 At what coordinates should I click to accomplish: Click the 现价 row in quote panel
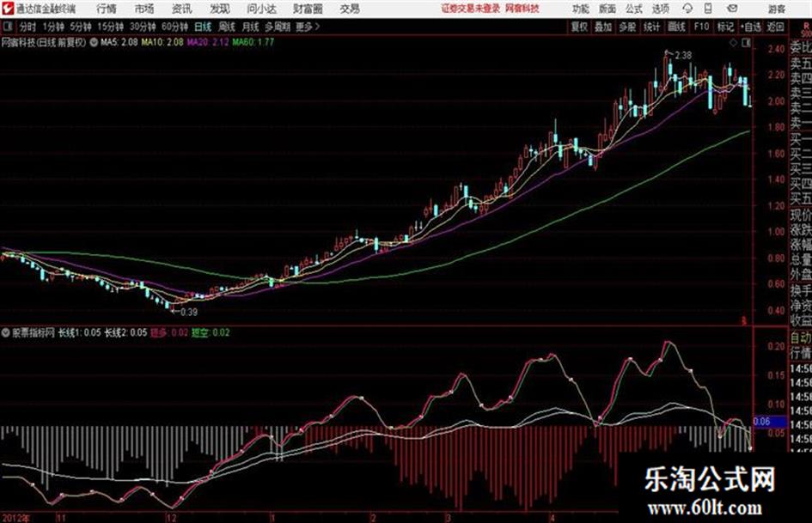coord(800,215)
